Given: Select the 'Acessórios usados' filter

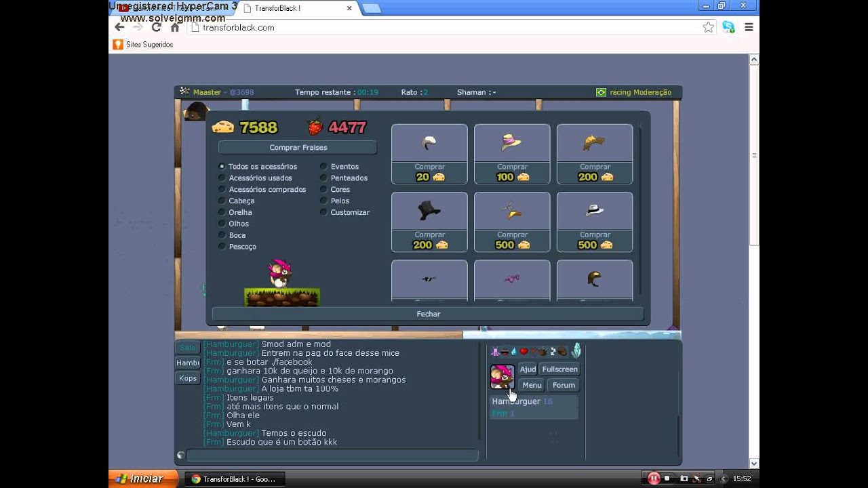Looking at the screenshot, I should (222, 178).
